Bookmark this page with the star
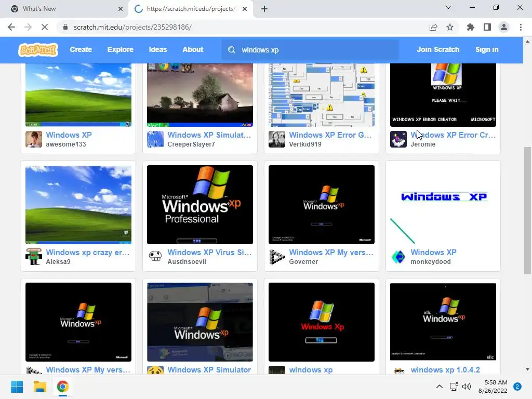This screenshot has width=532, height=399. tap(450, 27)
